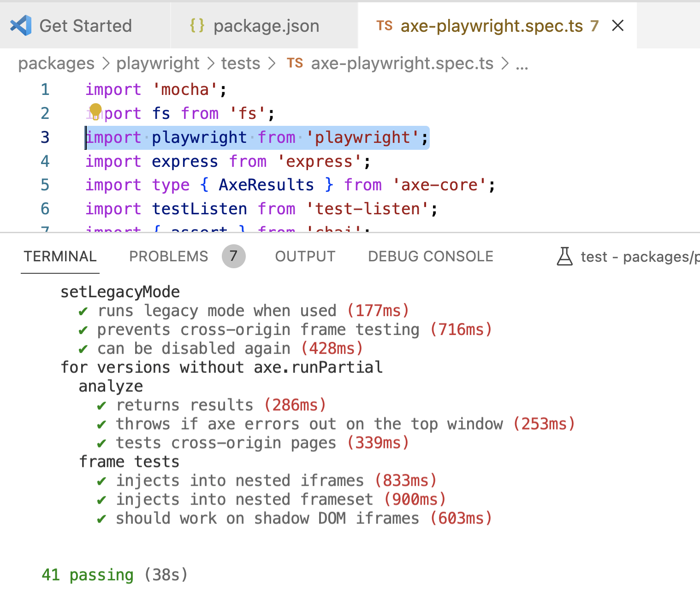Open the OUTPUT panel tab
The width and height of the screenshot is (700, 601).
305,256
